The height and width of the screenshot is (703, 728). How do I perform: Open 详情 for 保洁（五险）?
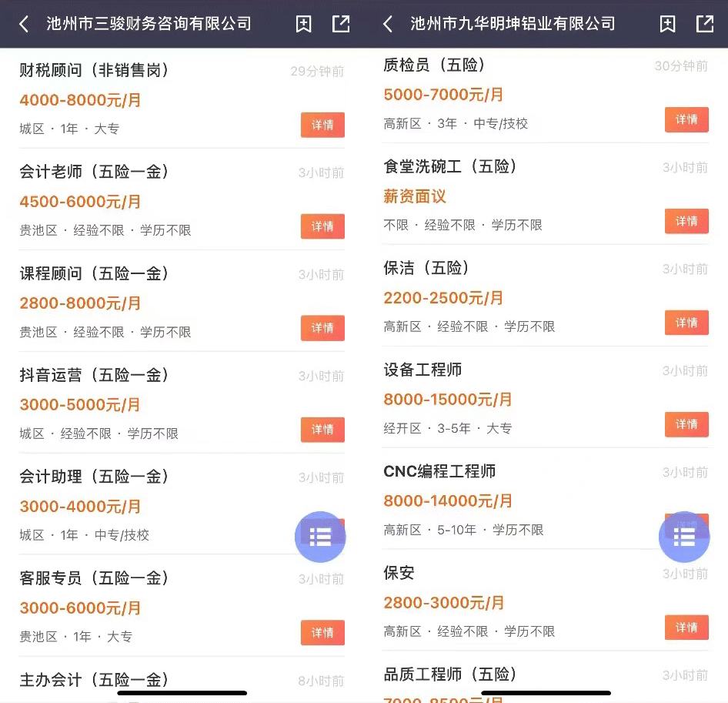pos(686,323)
